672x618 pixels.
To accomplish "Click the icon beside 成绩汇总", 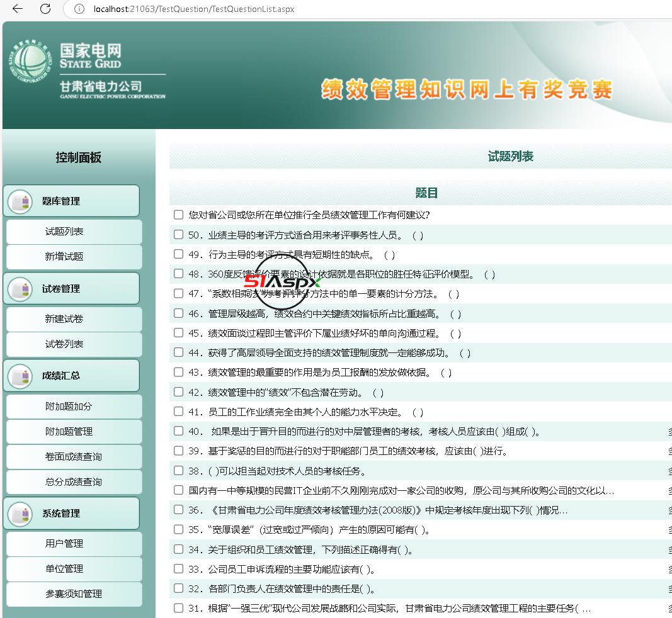I will 20,376.
